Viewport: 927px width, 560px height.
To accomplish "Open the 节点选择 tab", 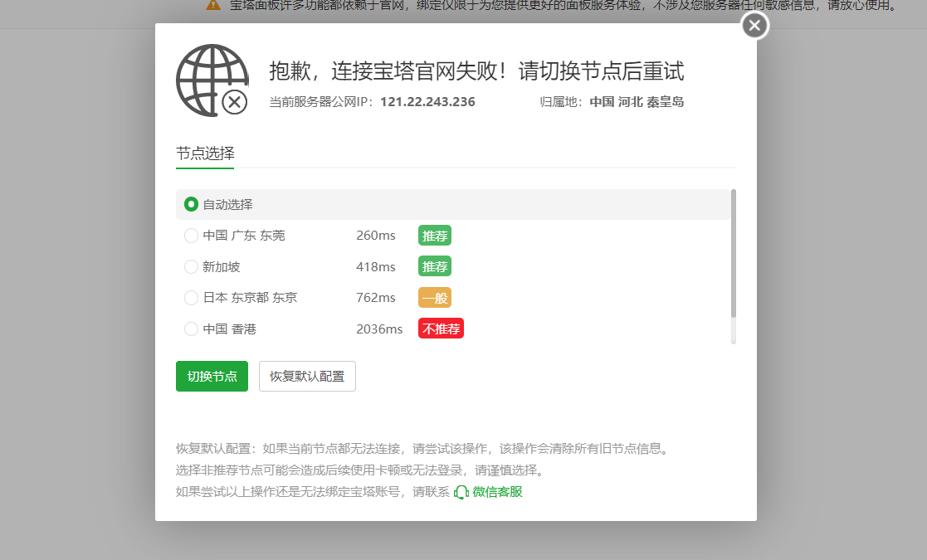I will tap(205, 153).
